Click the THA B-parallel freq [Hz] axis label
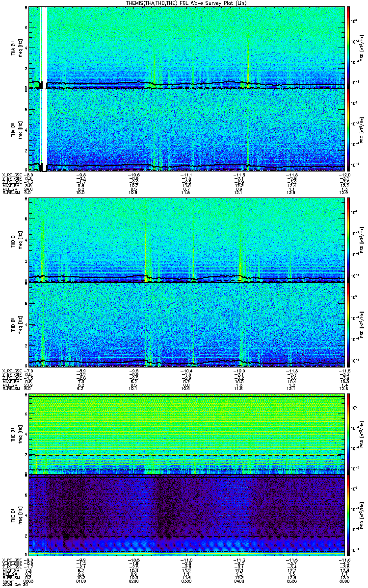 (20, 130)
